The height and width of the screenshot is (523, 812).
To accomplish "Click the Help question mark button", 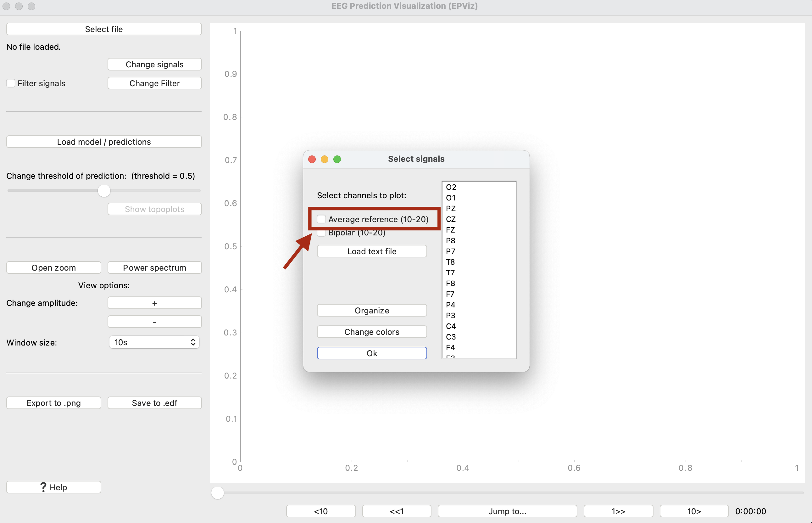I will pyautogui.click(x=53, y=487).
